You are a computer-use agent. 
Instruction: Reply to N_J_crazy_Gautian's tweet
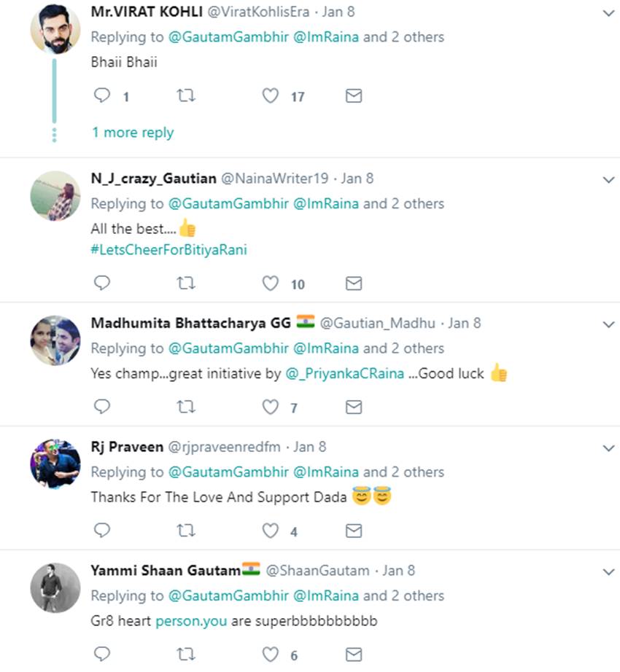[x=102, y=284]
